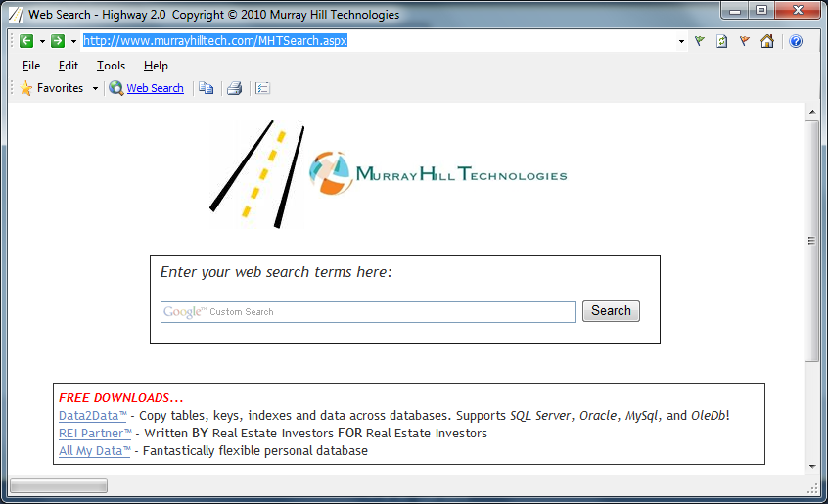Open the File menu
Viewport: 828px width, 504px height.
click(31, 66)
